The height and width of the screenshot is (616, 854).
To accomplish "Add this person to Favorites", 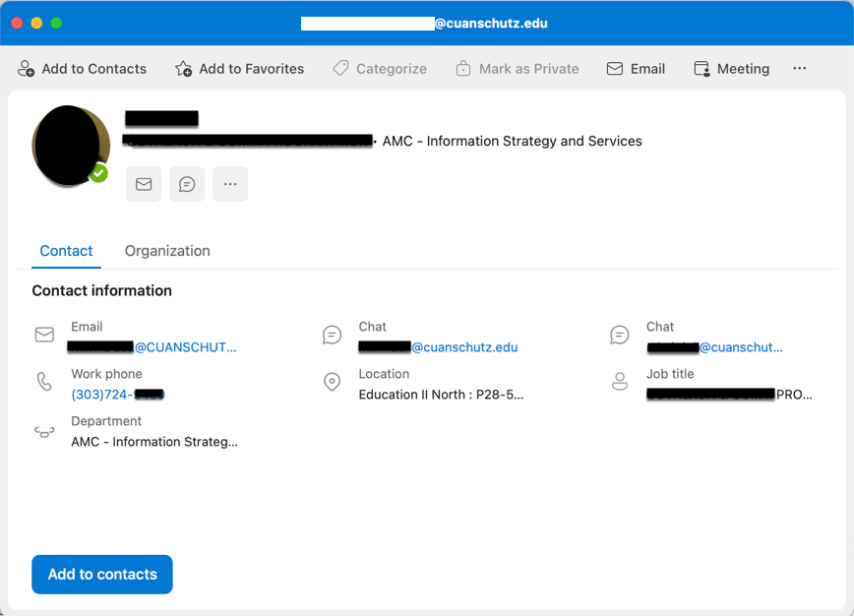I will coord(239,69).
